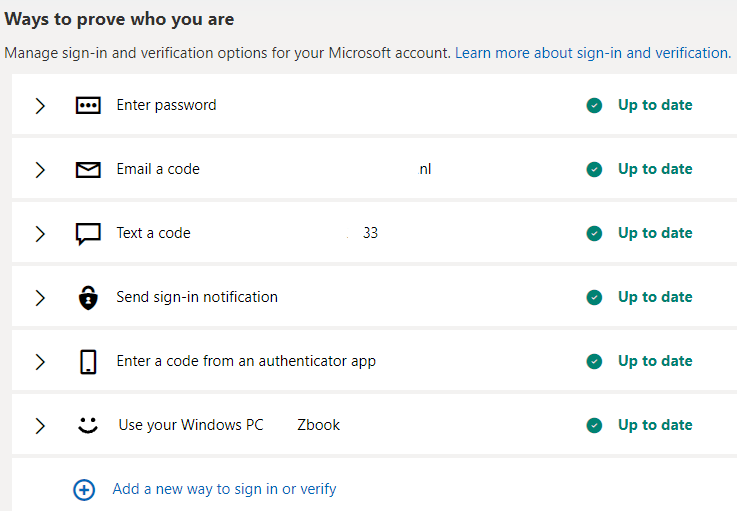Click the checkmark icon beside Text a code

pyautogui.click(x=594, y=233)
